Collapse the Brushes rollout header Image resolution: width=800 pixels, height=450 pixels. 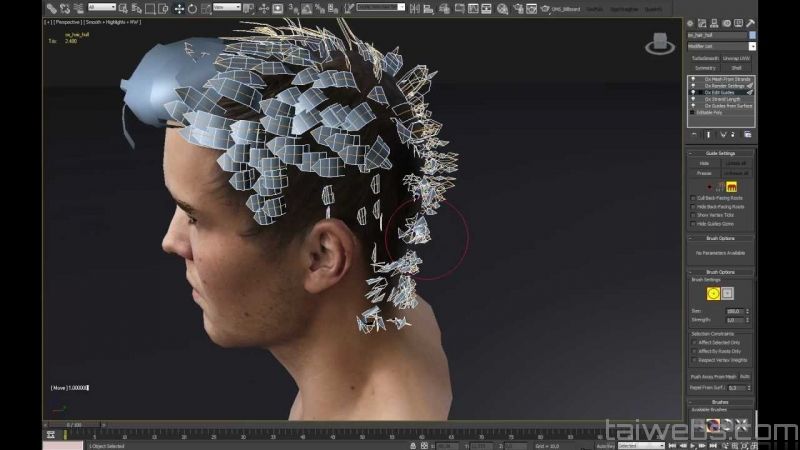[x=720, y=401]
